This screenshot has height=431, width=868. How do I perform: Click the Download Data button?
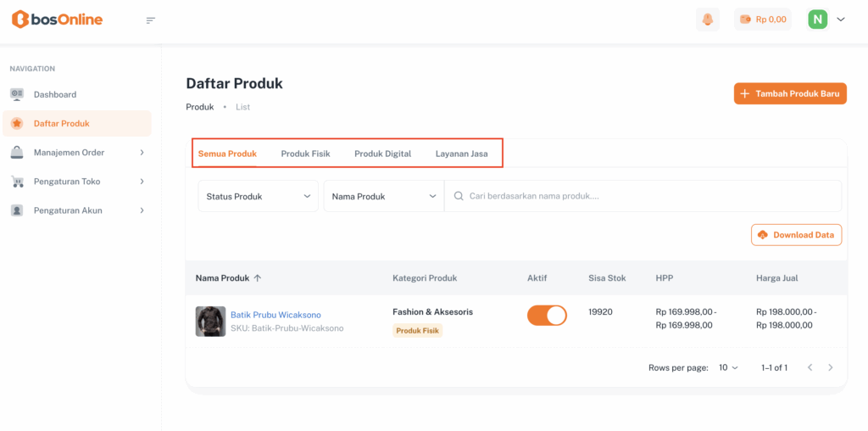coord(796,235)
